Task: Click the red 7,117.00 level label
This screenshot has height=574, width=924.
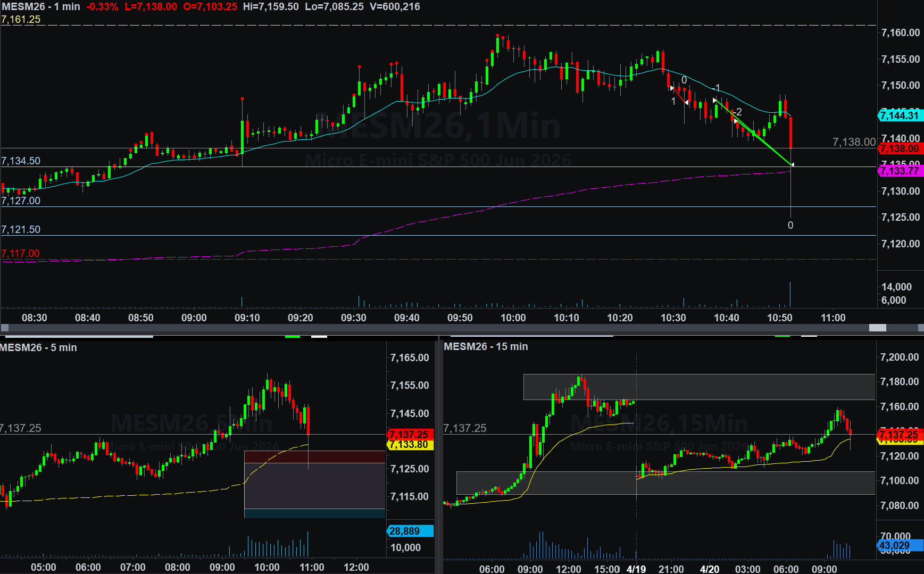Action: [21, 253]
